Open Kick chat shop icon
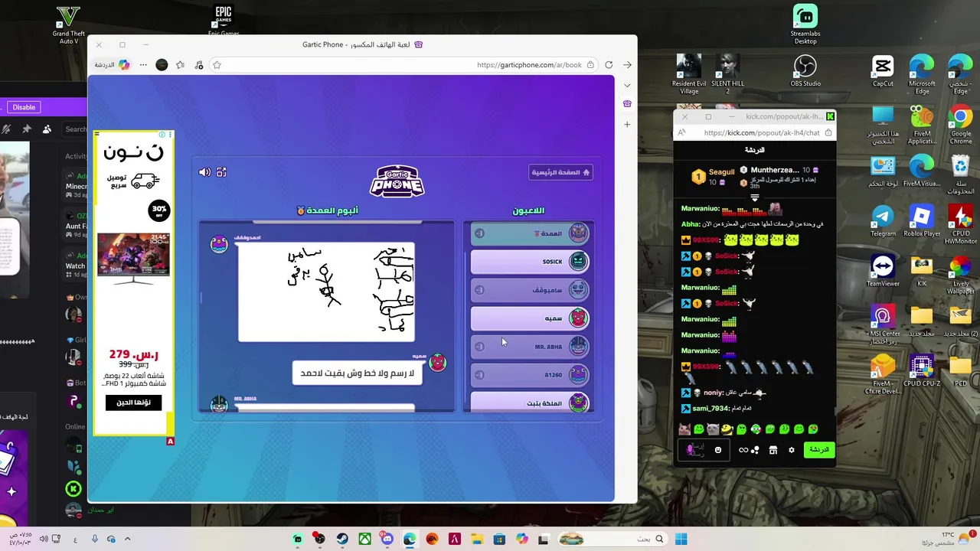 pos(773,450)
